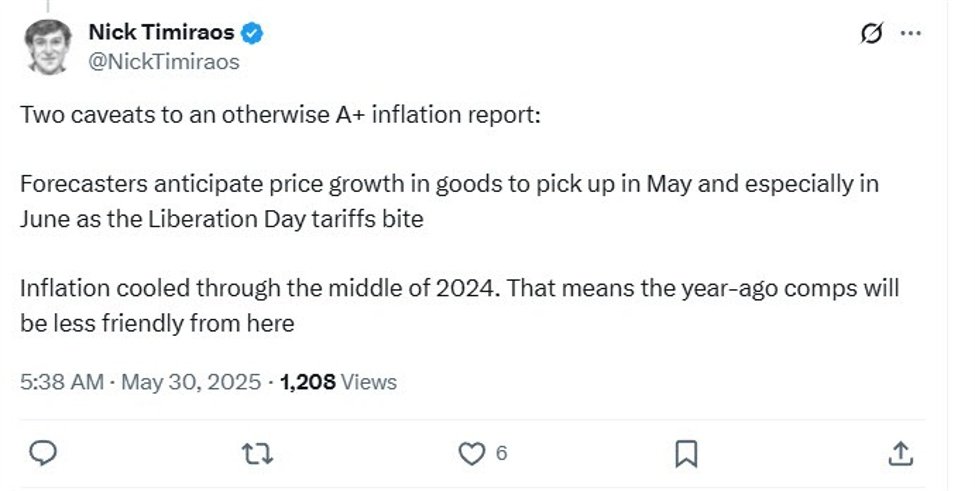The width and height of the screenshot is (975, 491).
Task: Click the "Two caveats" opening sentence
Action: (279, 116)
